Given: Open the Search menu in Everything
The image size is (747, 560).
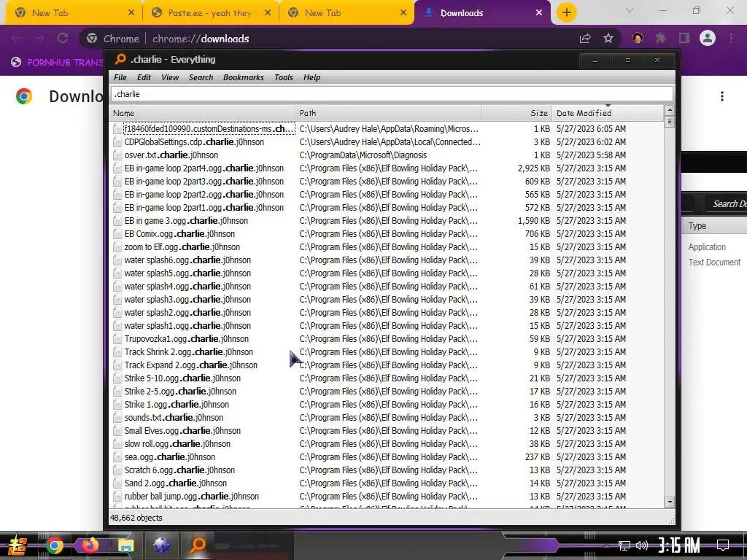Looking at the screenshot, I should click(x=201, y=77).
